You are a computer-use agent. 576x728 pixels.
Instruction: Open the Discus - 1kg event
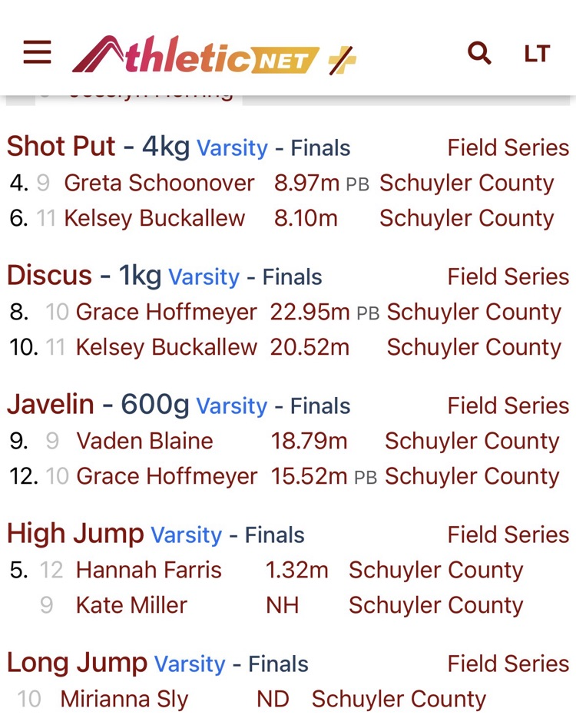click(x=84, y=276)
